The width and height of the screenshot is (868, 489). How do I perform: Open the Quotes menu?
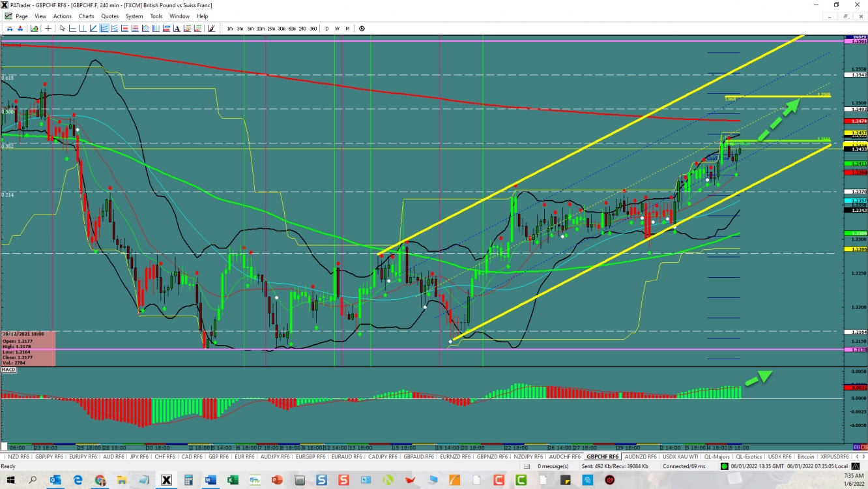click(x=110, y=16)
